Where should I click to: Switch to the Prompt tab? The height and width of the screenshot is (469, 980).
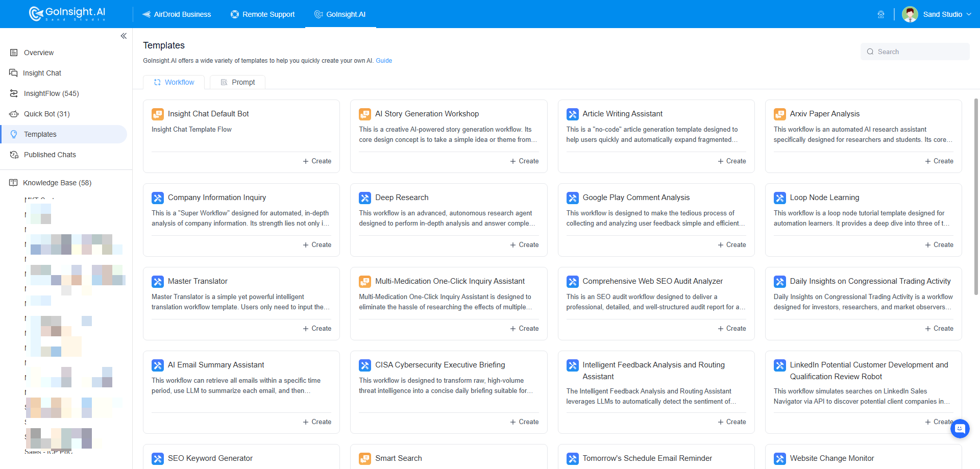[x=237, y=82]
